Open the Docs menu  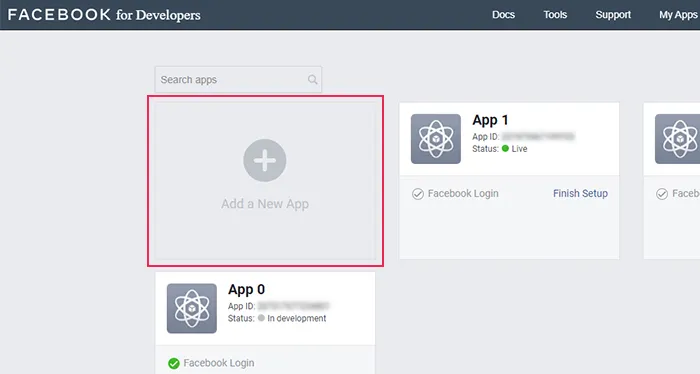[x=503, y=15]
